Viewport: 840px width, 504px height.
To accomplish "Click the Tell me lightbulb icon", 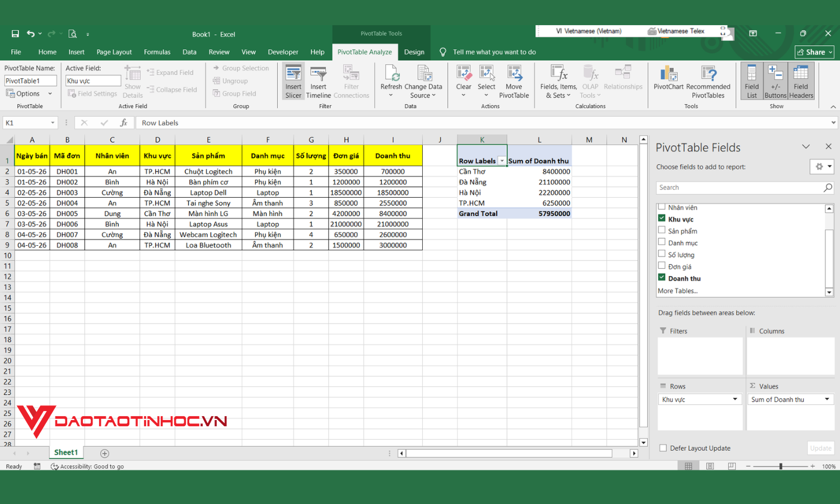I will [x=443, y=52].
